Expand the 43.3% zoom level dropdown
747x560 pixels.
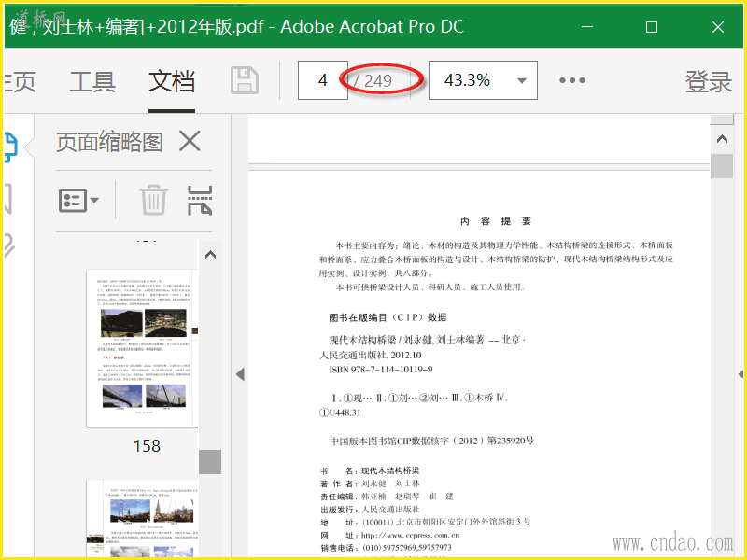pos(522,80)
